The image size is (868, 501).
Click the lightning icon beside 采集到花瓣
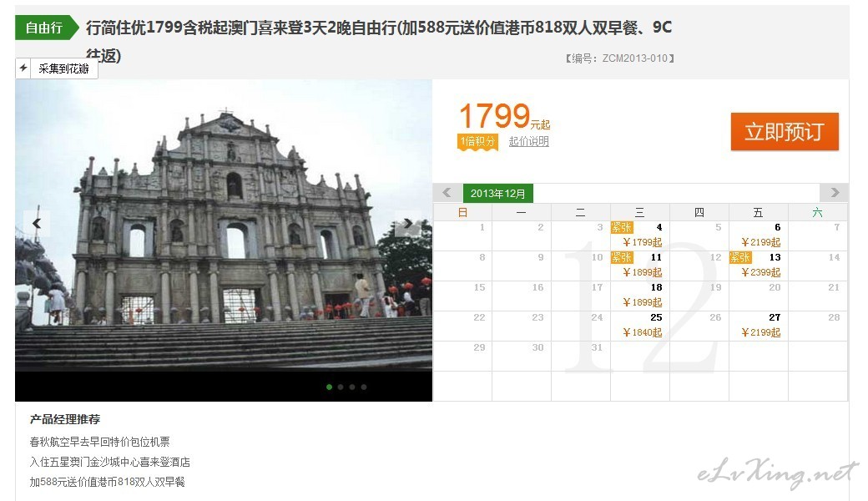pyautogui.click(x=23, y=68)
